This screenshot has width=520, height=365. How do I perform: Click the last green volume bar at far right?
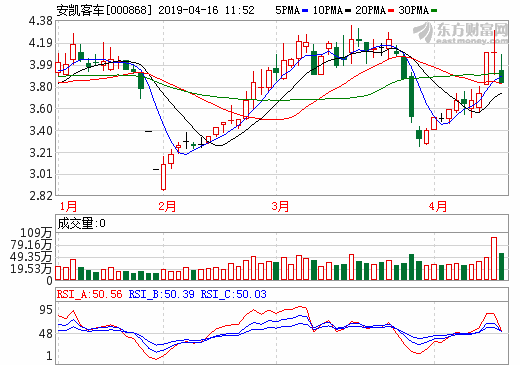501,266
